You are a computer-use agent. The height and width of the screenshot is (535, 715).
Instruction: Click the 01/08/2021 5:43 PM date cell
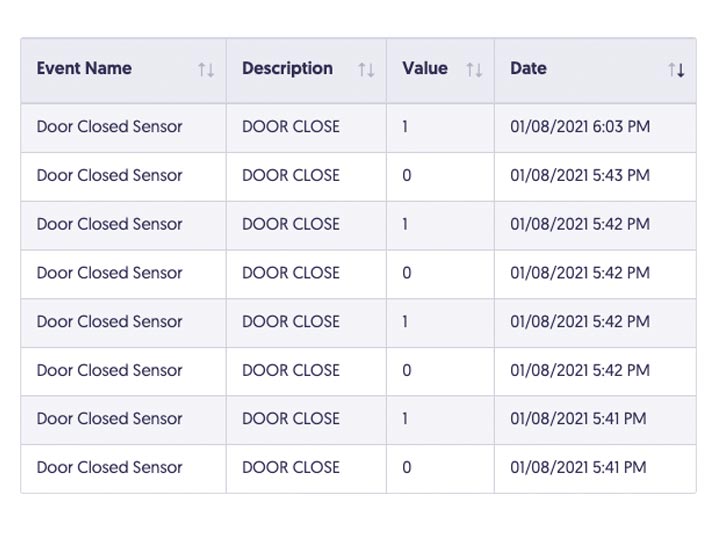tap(580, 176)
